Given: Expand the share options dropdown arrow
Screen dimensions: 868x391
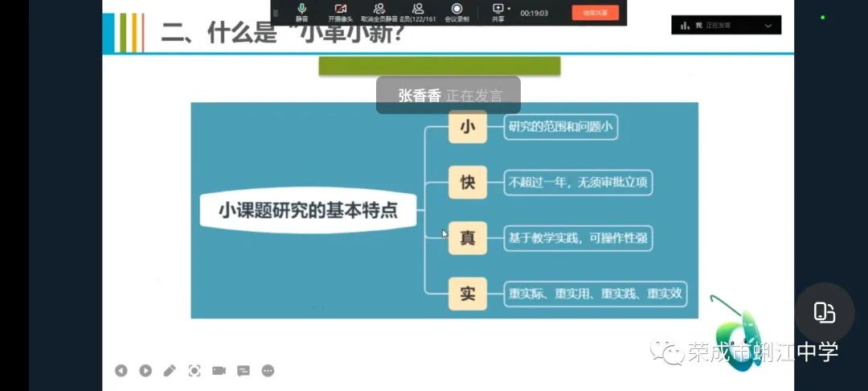Looking at the screenshot, I should click(x=509, y=9).
